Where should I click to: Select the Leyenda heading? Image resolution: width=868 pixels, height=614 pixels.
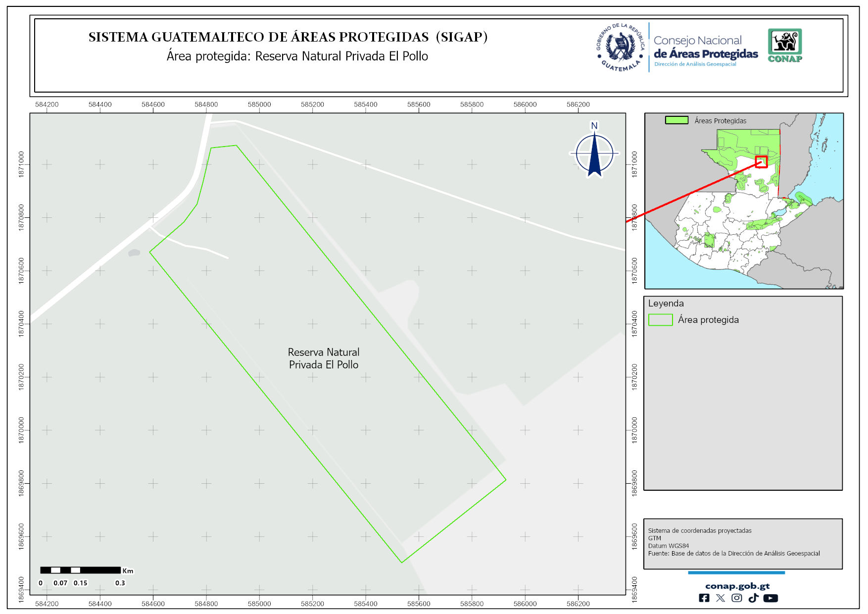coord(666,304)
